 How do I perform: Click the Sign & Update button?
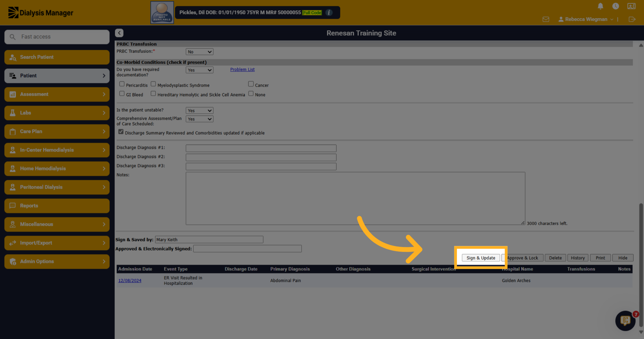point(481,258)
